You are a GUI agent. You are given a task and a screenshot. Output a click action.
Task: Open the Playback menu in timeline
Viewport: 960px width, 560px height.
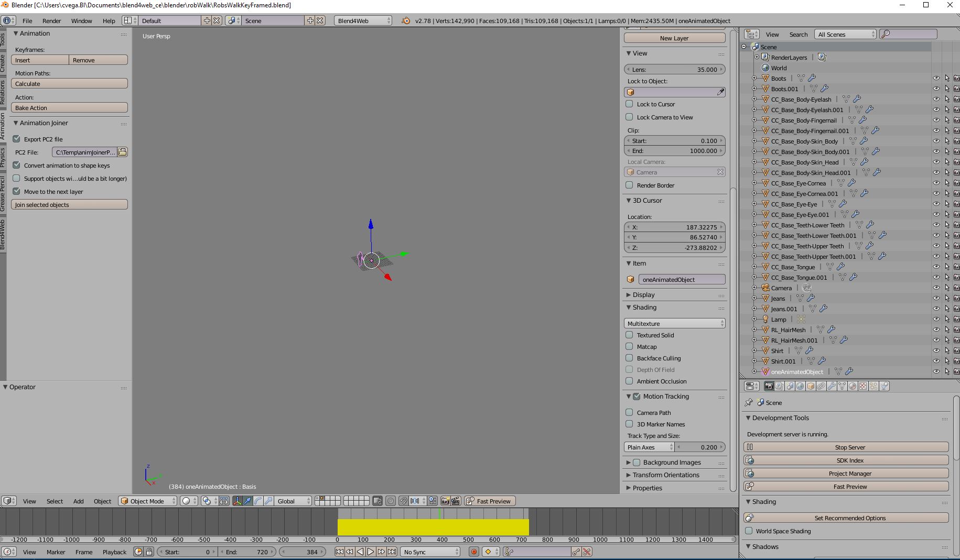tap(114, 552)
